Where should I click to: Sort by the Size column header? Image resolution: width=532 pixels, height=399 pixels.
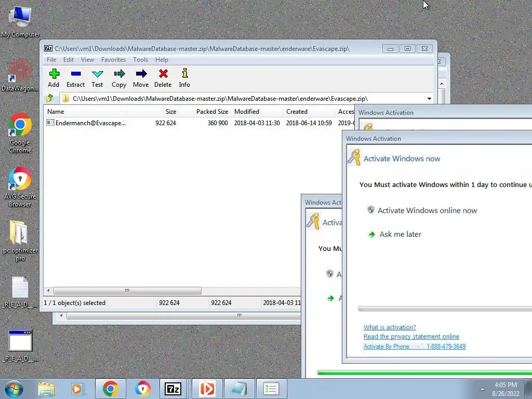tap(153, 112)
